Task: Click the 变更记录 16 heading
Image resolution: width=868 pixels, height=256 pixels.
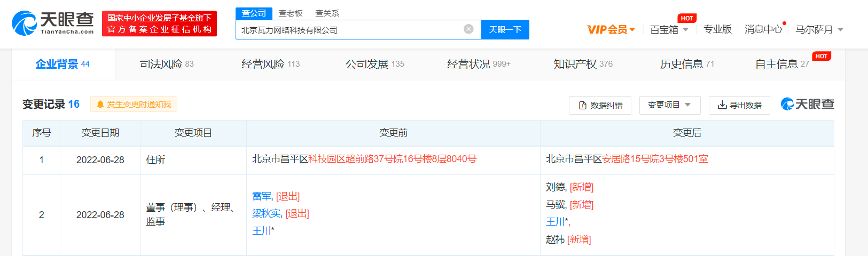Action: tap(51, 104)
